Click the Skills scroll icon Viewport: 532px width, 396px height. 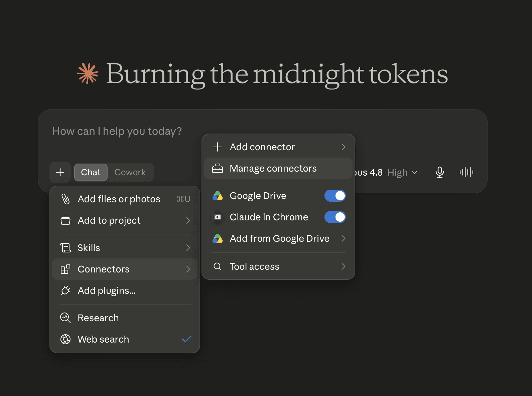coord(65,248)
